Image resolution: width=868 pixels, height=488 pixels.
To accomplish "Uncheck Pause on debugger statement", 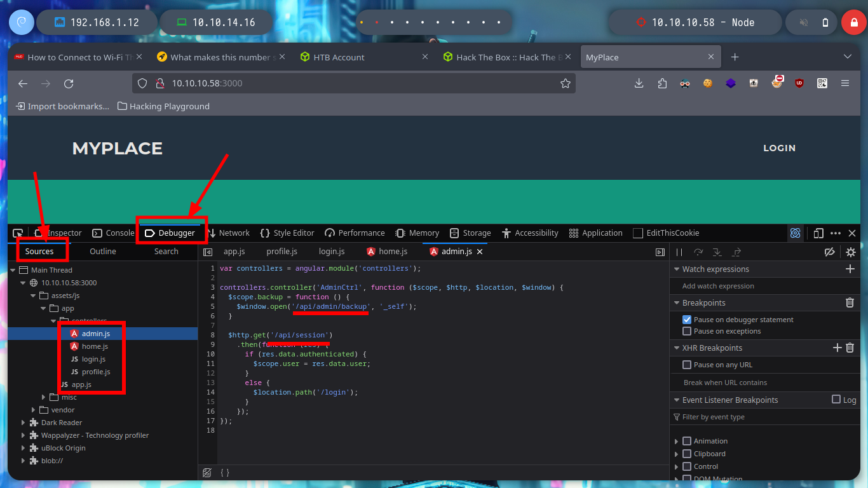I will click(x=687, y=320).
